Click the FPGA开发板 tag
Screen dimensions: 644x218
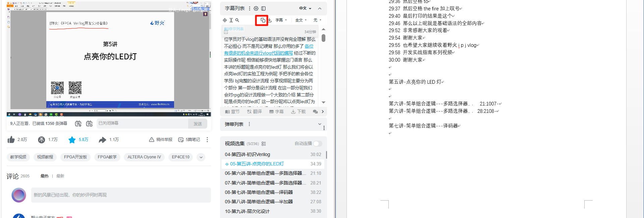[x=75, y=157]
